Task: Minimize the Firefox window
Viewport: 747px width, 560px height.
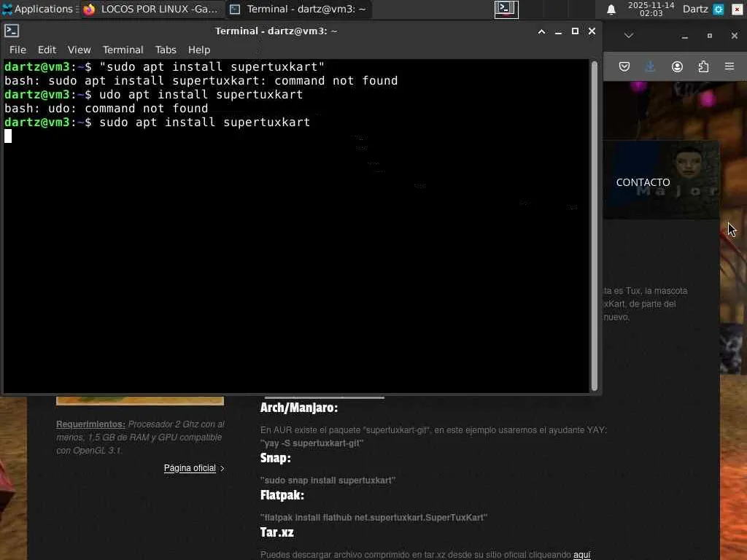Action: 684,36
